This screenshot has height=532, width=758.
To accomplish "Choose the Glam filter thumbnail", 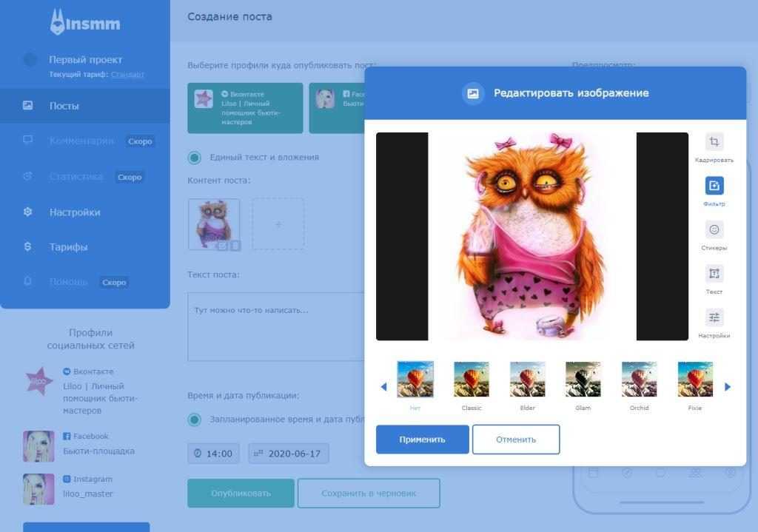I will pos(583,380).
